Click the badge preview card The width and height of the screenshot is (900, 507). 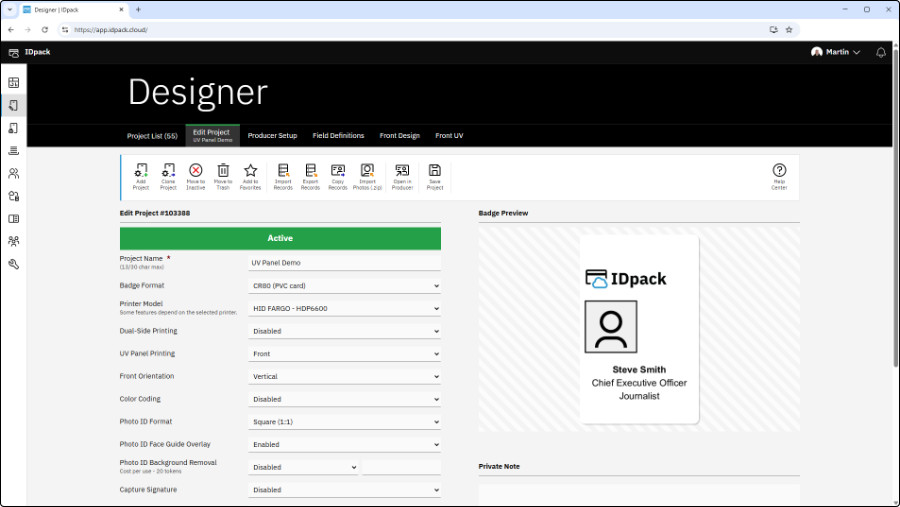639,329
